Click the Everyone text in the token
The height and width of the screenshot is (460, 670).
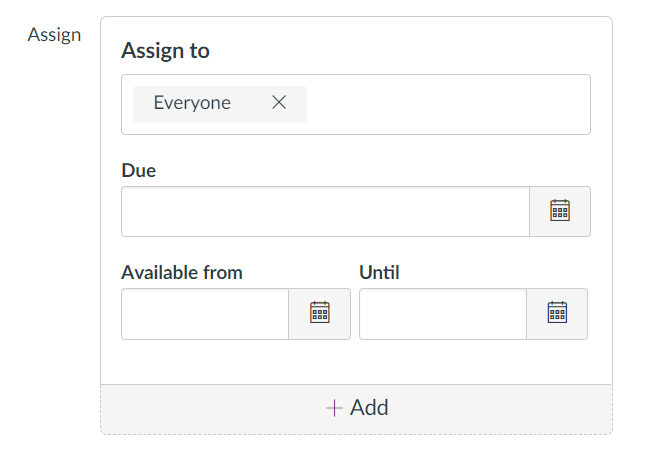[x=192, y=103]
